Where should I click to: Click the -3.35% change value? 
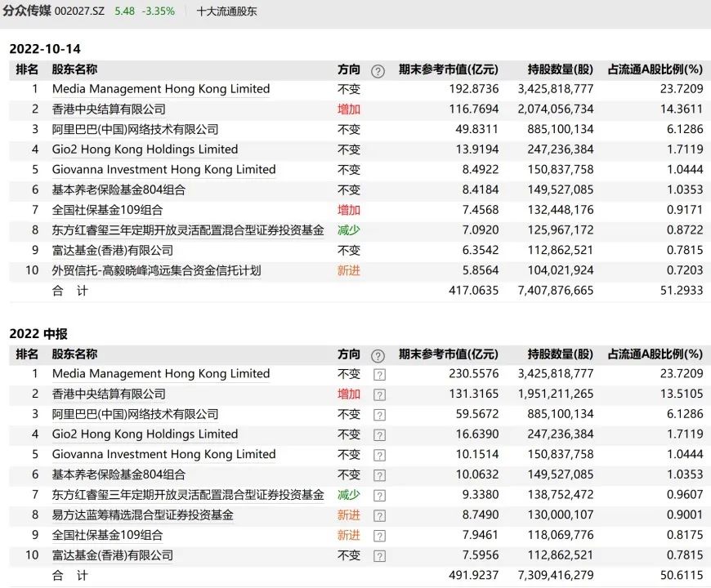(x=159, y=11)
